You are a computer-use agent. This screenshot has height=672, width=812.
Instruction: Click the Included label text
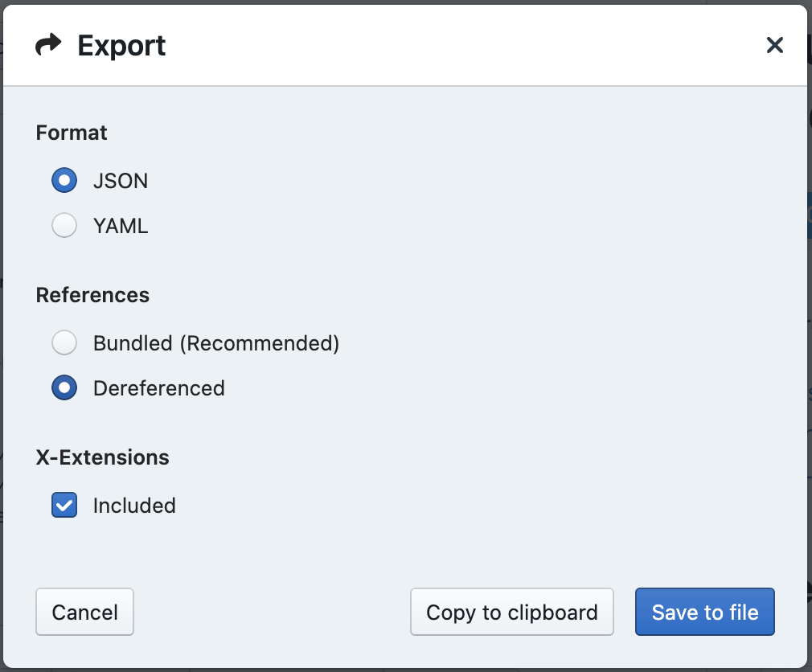(x=134, y=506)
